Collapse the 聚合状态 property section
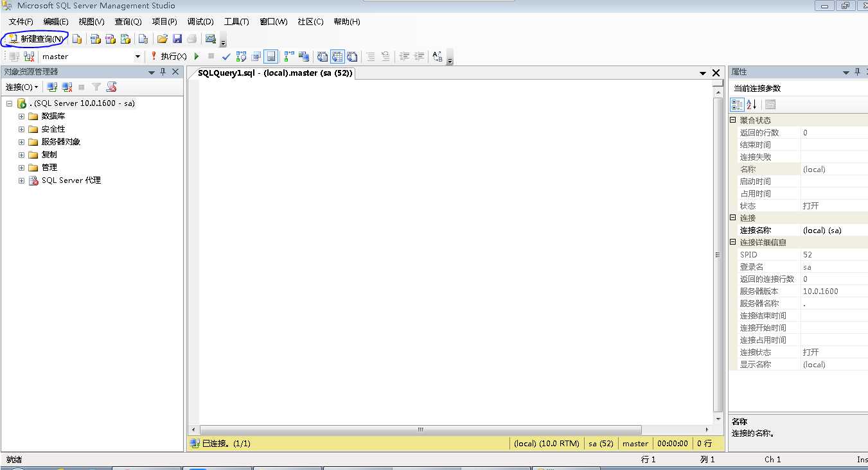 [x=733, y=120]
